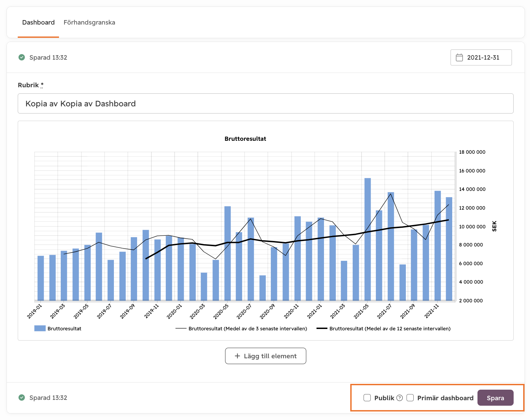Click the 2 000 000 axis label
The height and width of the screenshot is (420, 530).
coord(471,301)
